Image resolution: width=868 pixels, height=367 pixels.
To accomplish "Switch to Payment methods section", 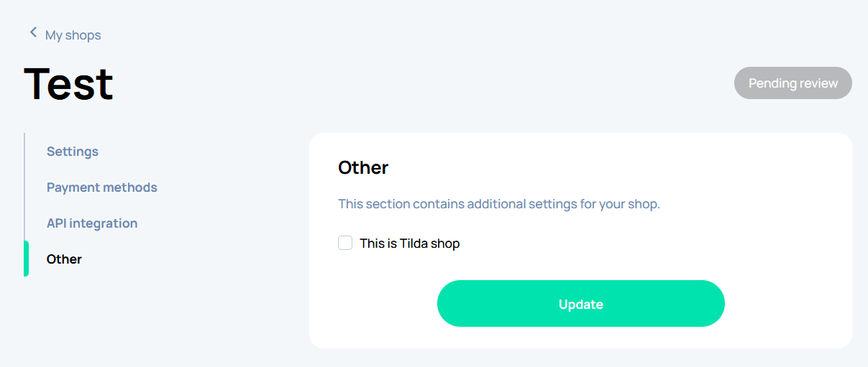I will (101, 187).
